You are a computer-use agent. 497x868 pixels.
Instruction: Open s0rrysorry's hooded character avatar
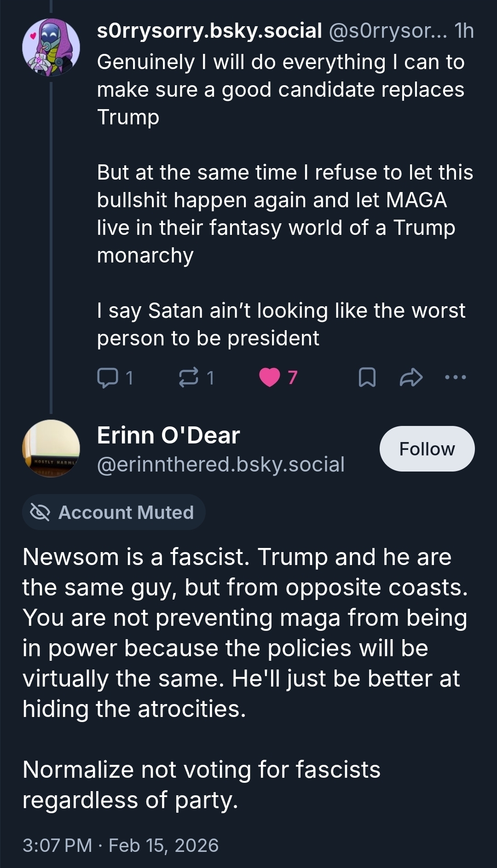click(51, 47)
